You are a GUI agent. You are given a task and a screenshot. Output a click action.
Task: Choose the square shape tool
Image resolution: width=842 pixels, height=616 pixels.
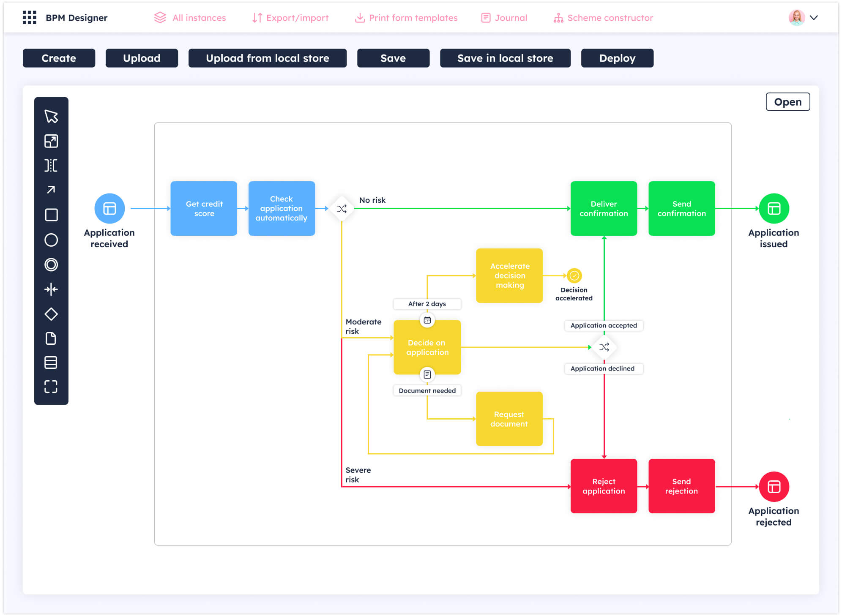pos(51,215)
